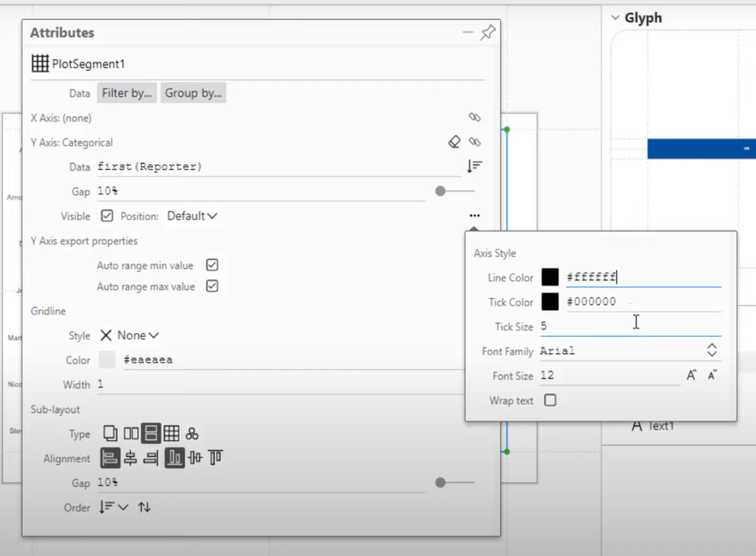
Task: Align sub-layout to the right
Action: 151,458
